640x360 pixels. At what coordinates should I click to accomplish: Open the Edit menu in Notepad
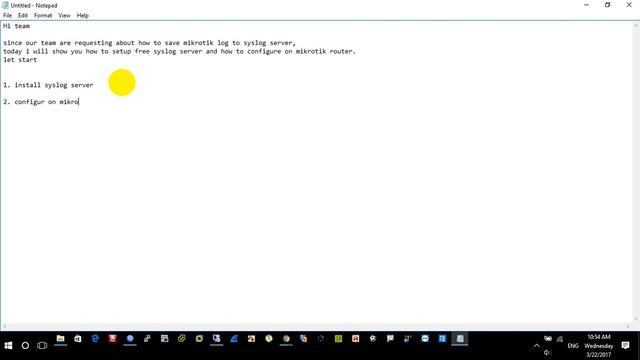pos(23,16)
